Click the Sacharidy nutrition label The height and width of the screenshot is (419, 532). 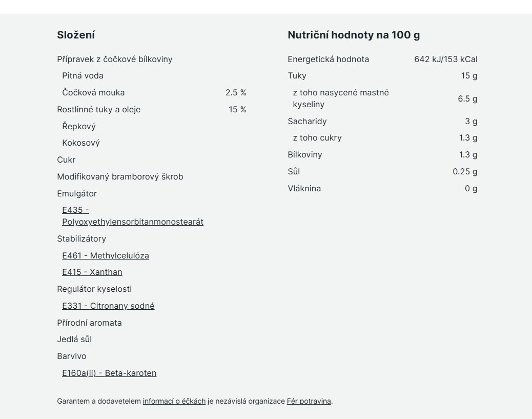307,121
